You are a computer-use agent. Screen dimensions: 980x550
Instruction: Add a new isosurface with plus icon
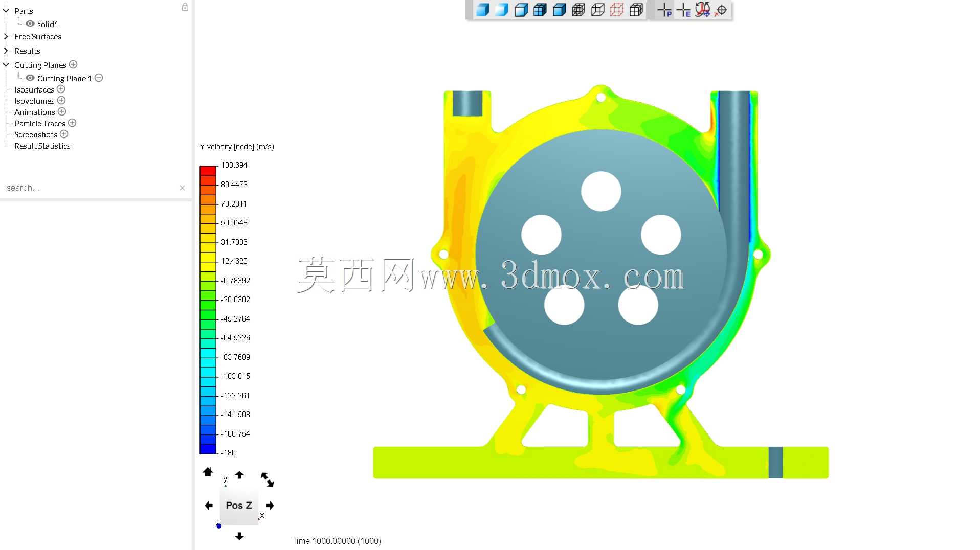(61, 89)
